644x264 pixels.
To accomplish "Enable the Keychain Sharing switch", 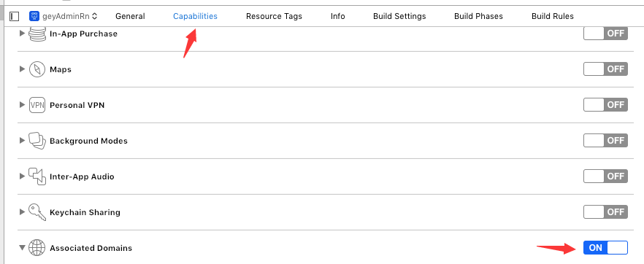I will [x=605, y=212].
